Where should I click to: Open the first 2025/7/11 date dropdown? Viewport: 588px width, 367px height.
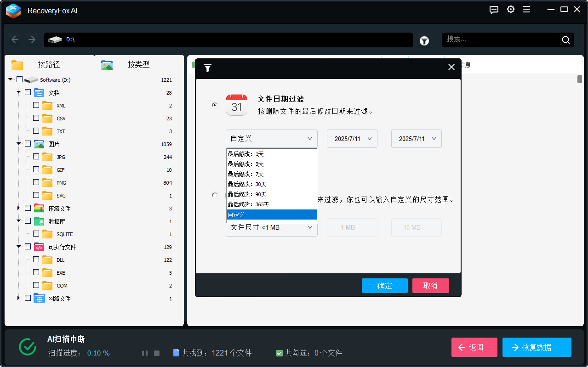[352, 138]
